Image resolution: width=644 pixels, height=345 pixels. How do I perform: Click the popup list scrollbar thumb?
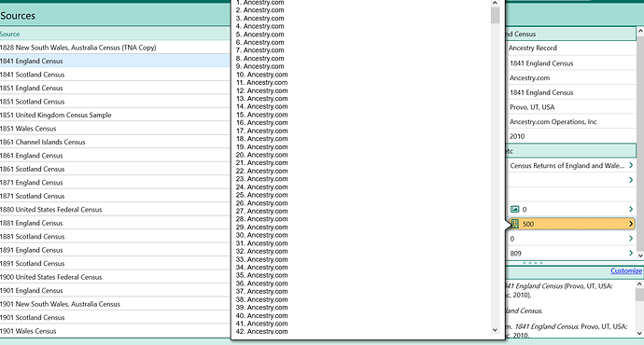(495, 16)
